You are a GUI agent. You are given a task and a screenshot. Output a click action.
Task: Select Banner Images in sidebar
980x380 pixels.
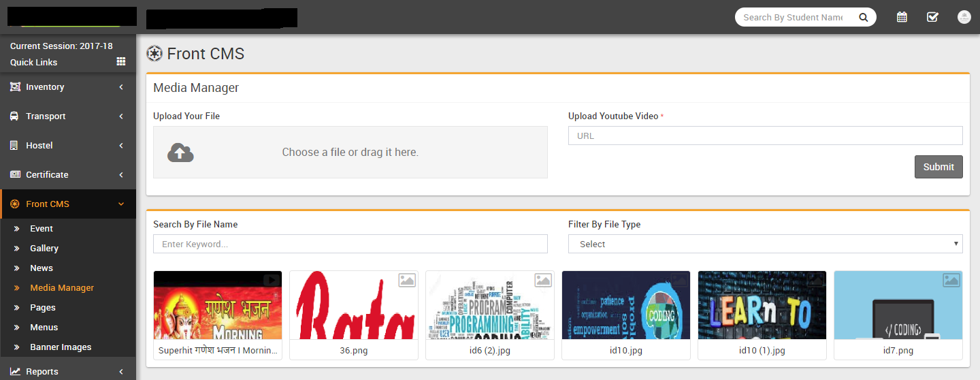pos(61,347)
